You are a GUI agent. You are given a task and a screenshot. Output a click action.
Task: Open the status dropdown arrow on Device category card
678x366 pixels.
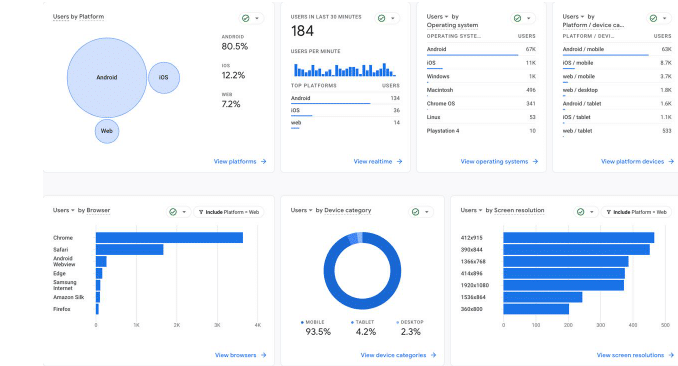[427, 212]
